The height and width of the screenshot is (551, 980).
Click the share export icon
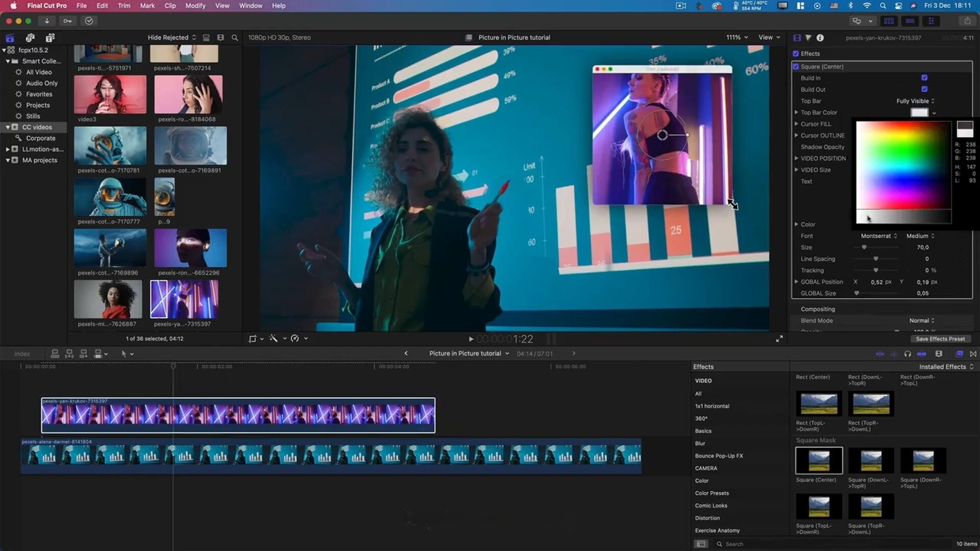click(x=967, y=21)
